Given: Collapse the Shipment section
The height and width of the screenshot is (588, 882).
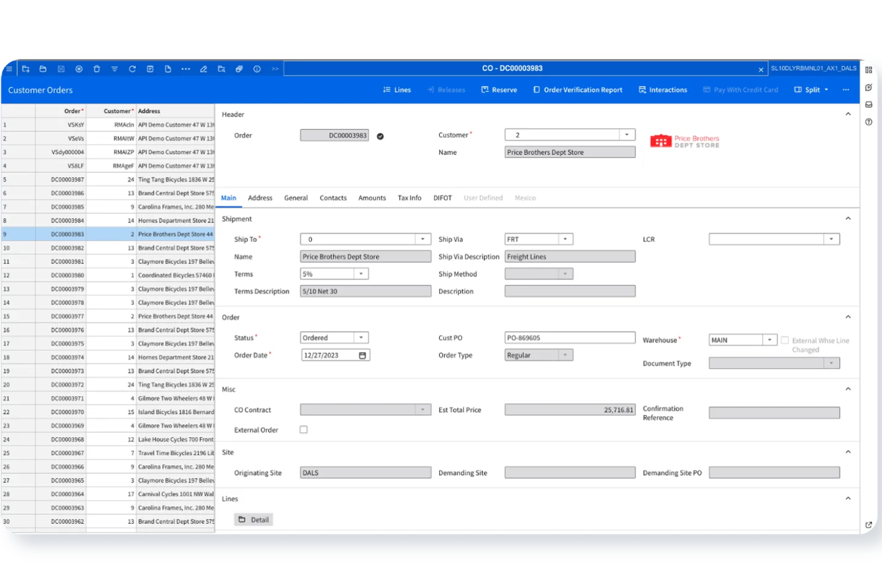Looking at the screenshot, I should [848, 219].
